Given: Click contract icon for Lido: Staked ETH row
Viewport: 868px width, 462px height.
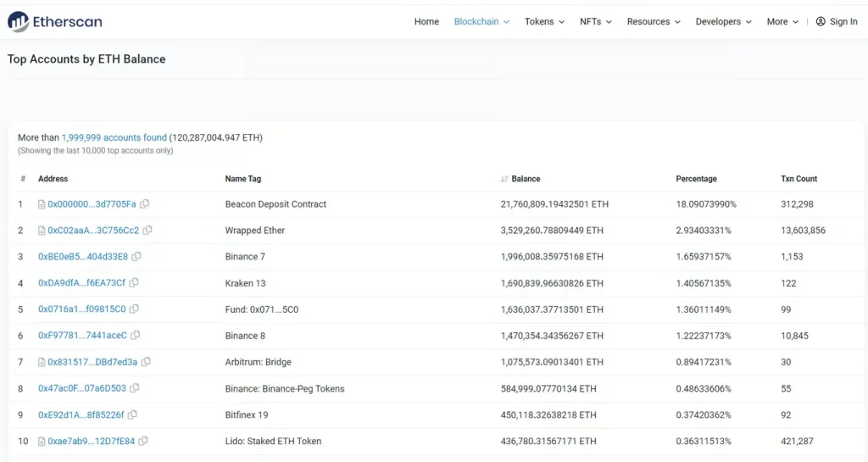Looking at the screenshot, I should (x=42, y=441).
